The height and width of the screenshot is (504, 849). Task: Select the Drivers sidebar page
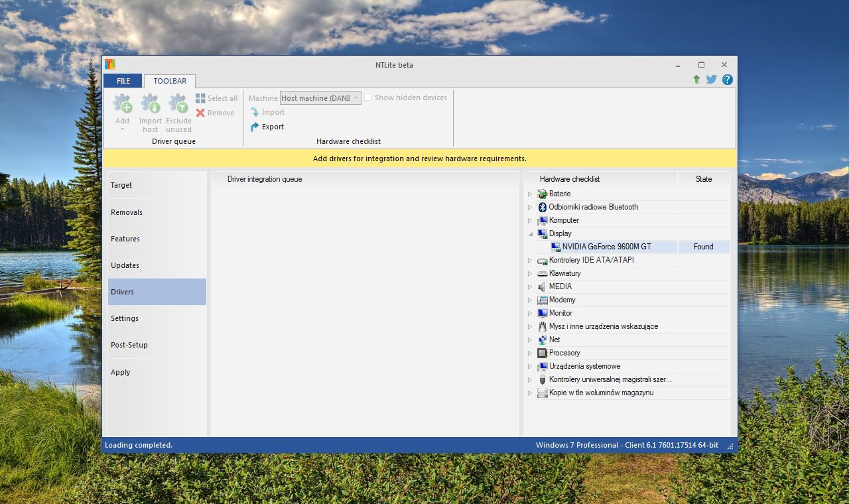[x=157, y=292]
